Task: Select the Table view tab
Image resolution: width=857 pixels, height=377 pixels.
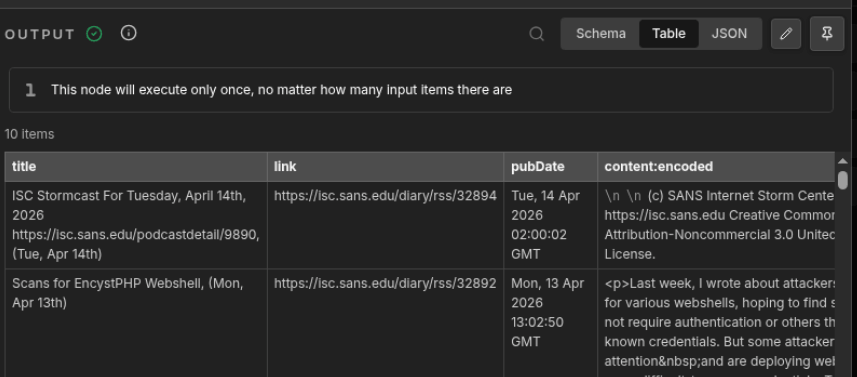Action: 669,34
